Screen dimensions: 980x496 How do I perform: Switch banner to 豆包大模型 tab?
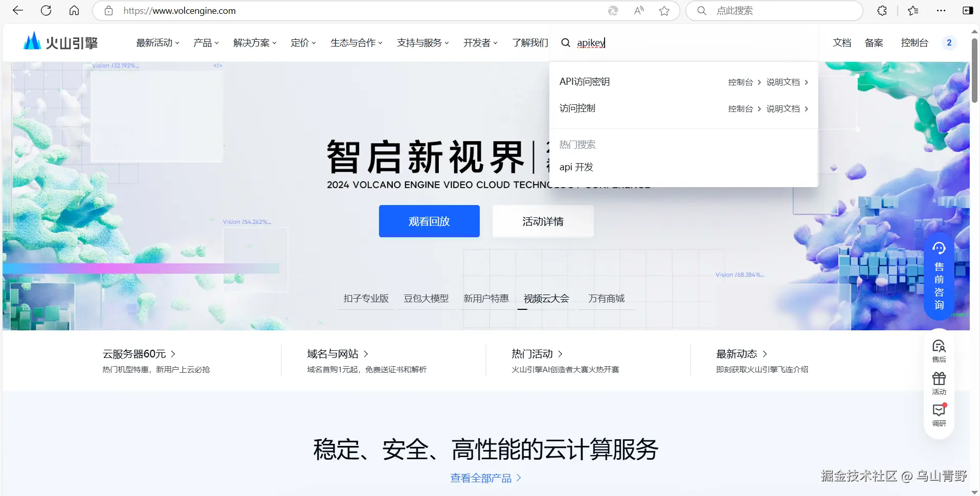tap(426, 299)
